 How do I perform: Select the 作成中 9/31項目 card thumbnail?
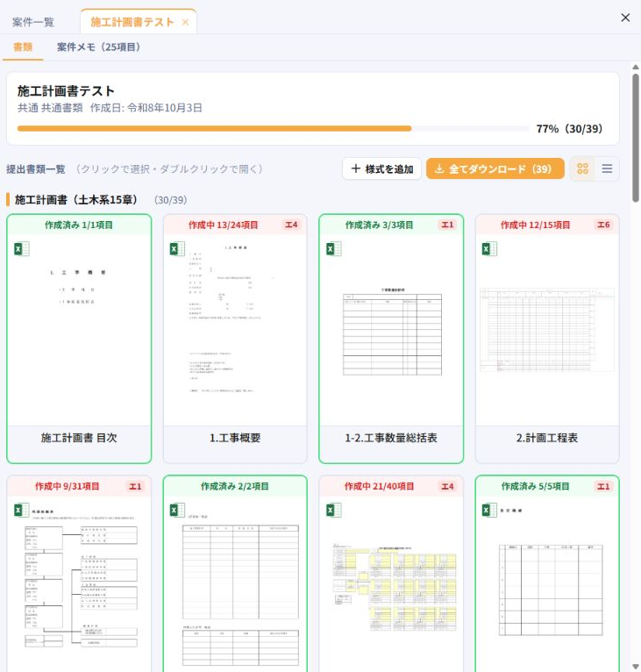(x=79, y=583)
